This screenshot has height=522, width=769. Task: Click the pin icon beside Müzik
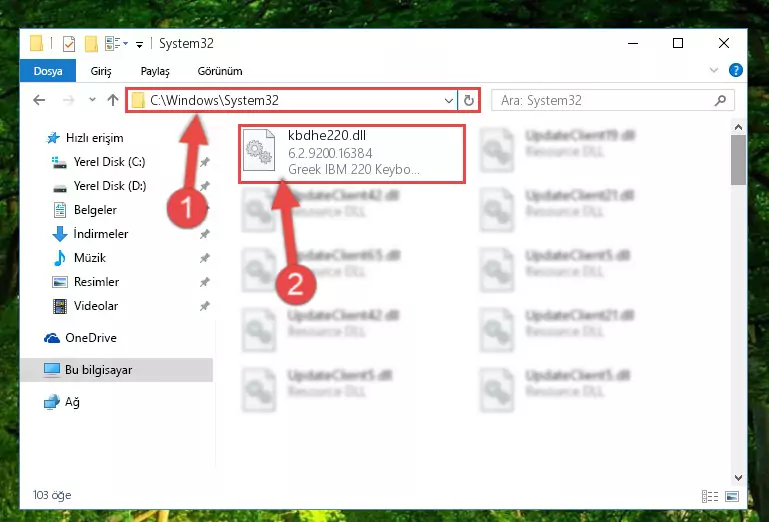[205, 258]
